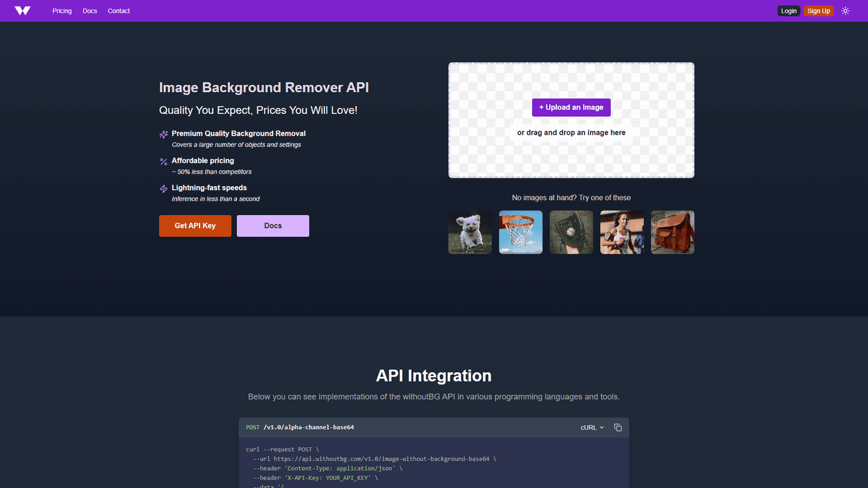Click the lightning bolt icon beside speeds
This screenshot has width=868, height=488.
click(163, 189)
